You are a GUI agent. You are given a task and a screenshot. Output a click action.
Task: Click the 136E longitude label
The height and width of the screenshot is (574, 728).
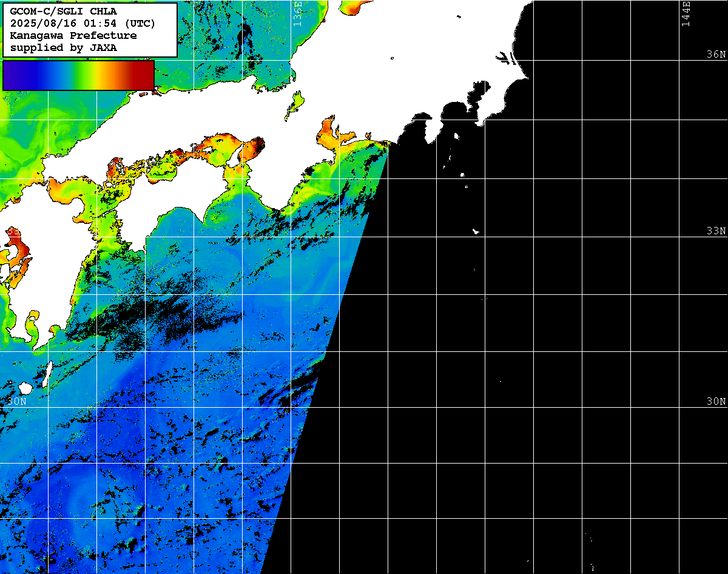click(x=297, y=13)
